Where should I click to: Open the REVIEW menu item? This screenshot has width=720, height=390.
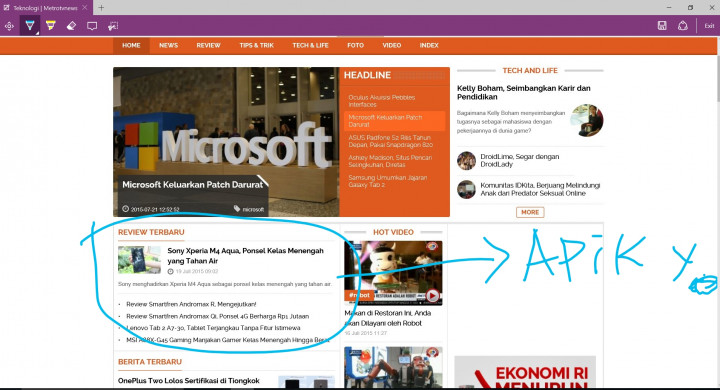click(x=208, y=45)
